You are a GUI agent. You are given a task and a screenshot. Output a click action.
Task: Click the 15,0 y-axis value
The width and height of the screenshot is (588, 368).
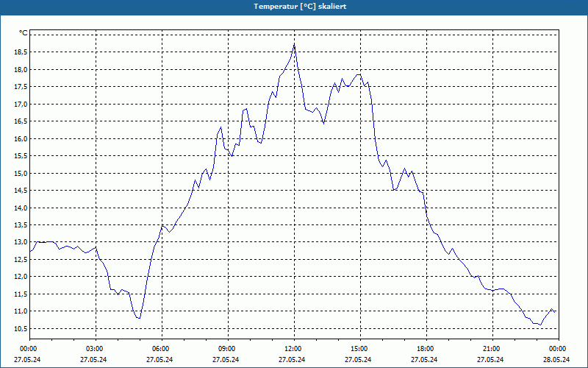pyautogui.click(x=21, y=173)
